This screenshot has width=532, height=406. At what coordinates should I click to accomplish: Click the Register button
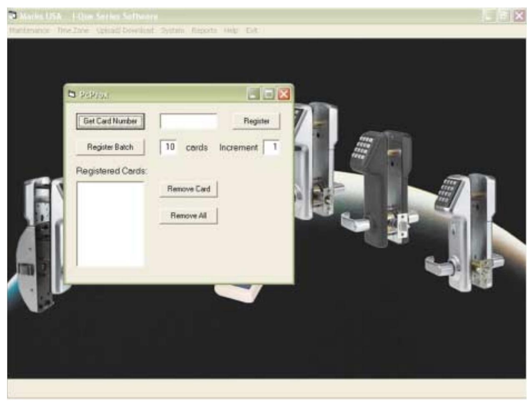point(256,121)
